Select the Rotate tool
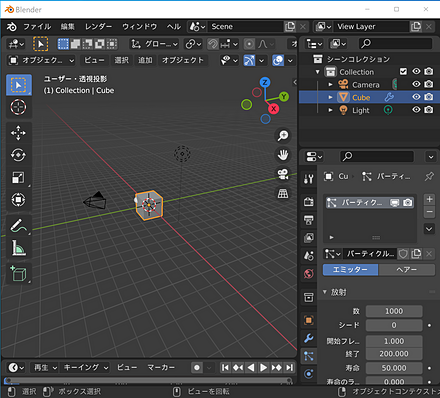Screen dimensions: 440x398 [18, 155]
